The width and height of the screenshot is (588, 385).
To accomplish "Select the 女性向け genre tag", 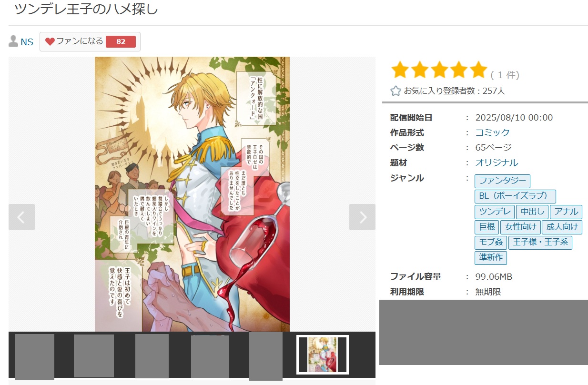I will tap(520, 227).
